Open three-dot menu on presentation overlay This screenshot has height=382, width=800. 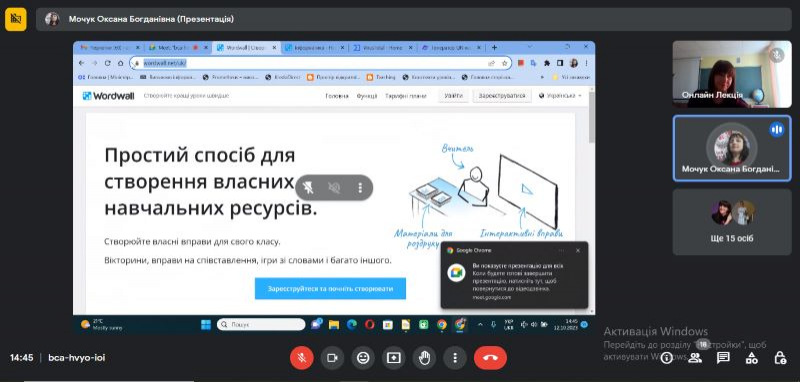point(360,188)
